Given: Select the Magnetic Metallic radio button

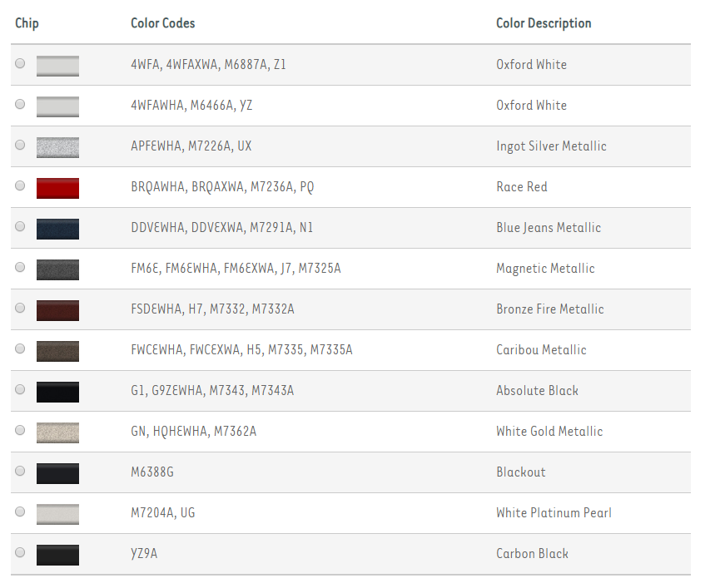Looking at the screenshot, I should pos(19,267).
